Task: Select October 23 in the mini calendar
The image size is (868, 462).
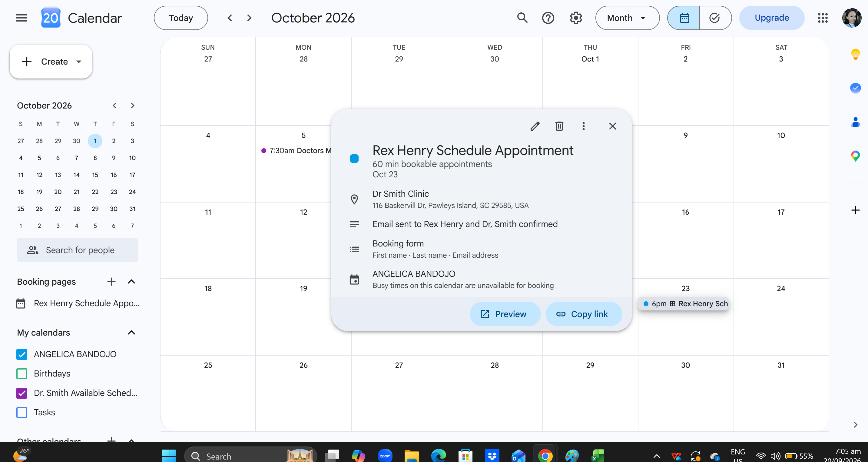Action: coord(114,192)
